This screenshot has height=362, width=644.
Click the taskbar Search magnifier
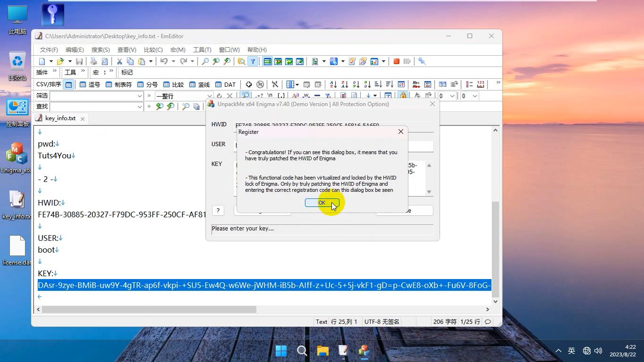[302, 351]
